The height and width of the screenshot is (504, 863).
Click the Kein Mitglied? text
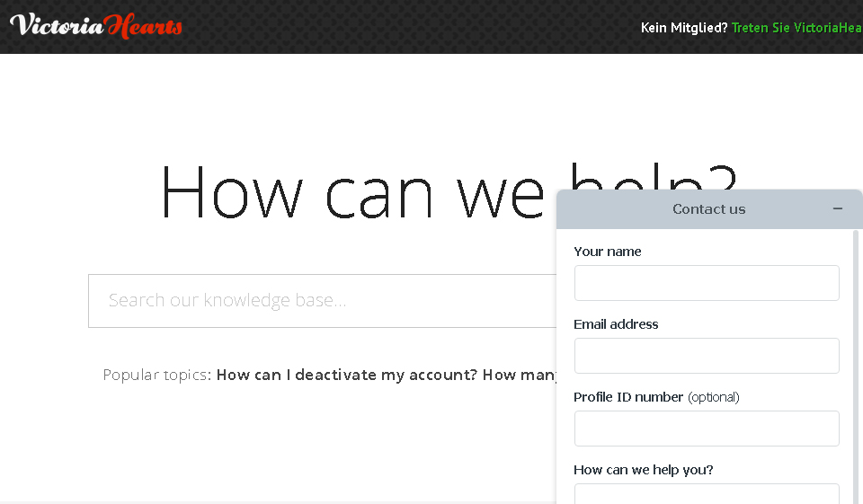tap(684, 28)
